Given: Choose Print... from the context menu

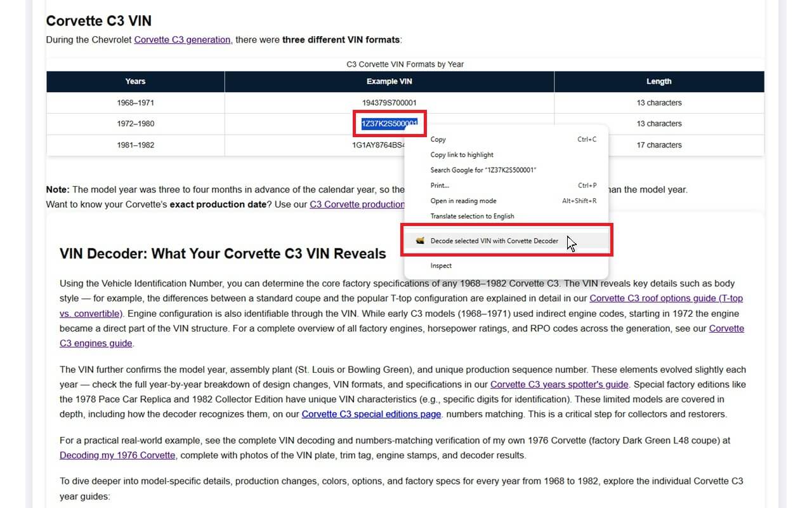Looking at the screenshot, I should 506,185.
